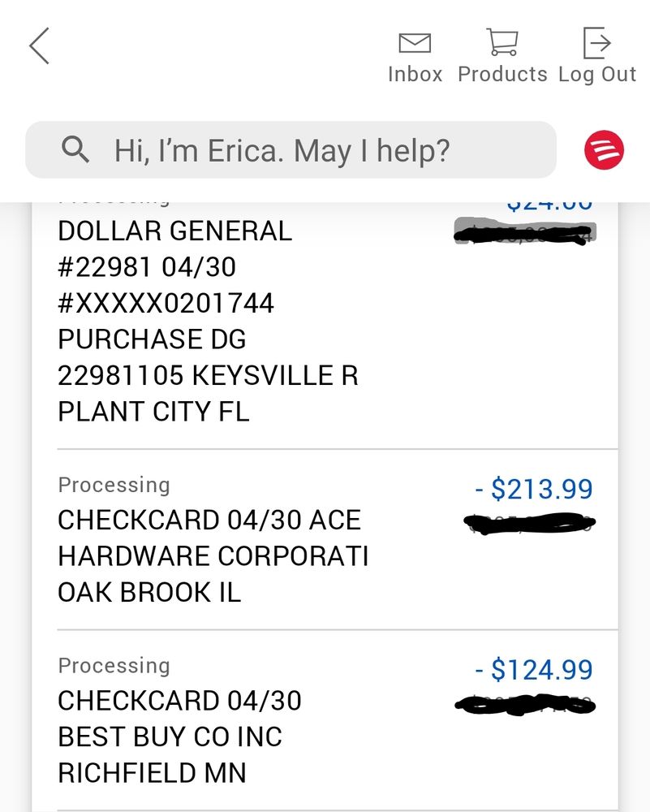
Task: Tap the OAK BROOK IL line
Action: point(149,592)
